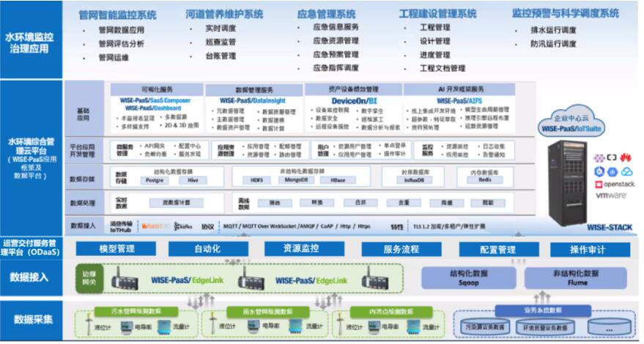Click the Postgre storage box
This screenshot has width=644, height=344.
tap(155, 180)
